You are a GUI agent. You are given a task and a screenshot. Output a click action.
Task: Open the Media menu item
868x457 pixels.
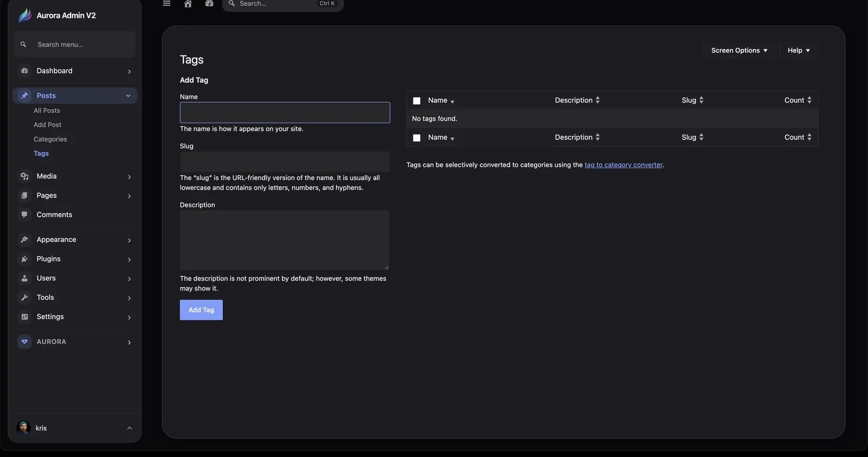point(75,176)
